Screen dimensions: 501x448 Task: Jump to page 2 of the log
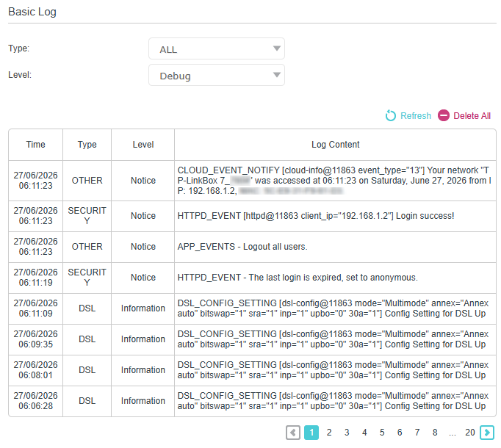pos(329,433)
